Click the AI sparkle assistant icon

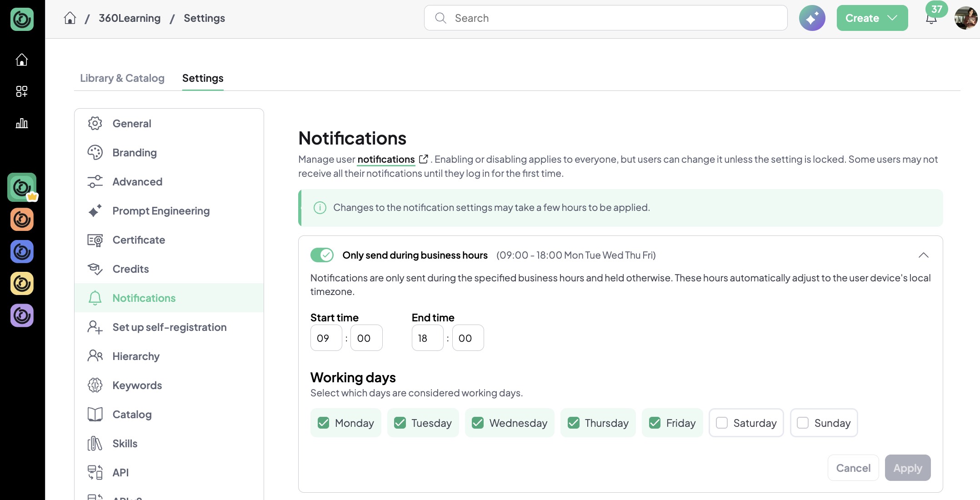click(x=812, y=18)
